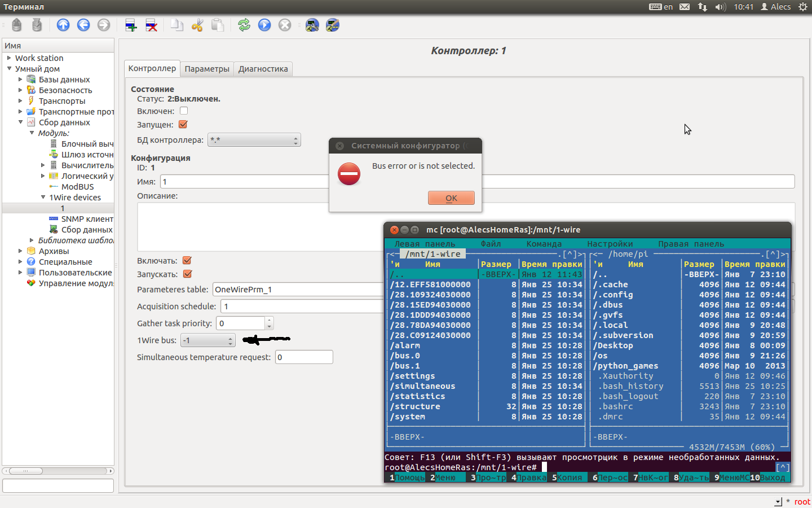Click the delete item icon with red X

pos(151,25)
